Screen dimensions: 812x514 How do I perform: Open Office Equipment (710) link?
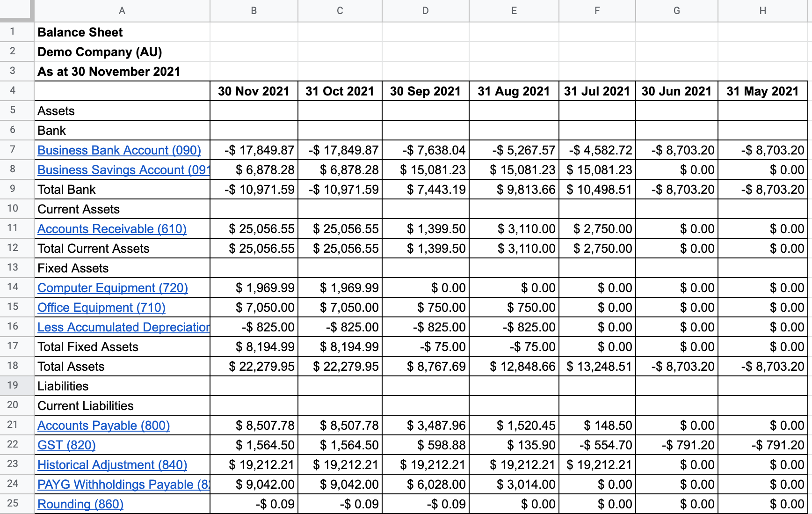click(x=101, y=308)
